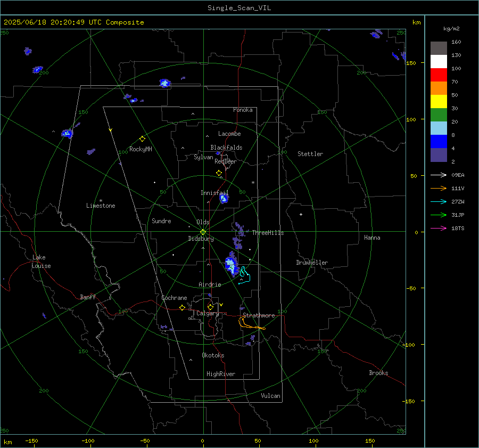
Task: Click the yellow V marker east of Calgary
Action: 221,305
